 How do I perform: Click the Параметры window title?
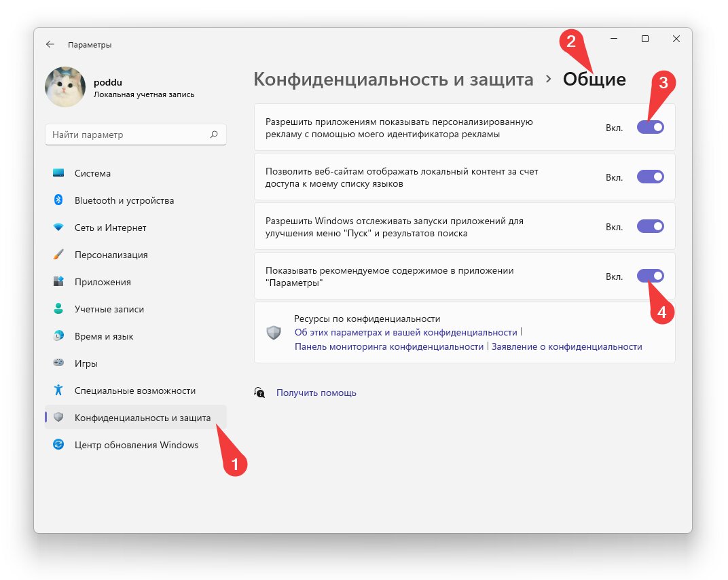point(90,45)
